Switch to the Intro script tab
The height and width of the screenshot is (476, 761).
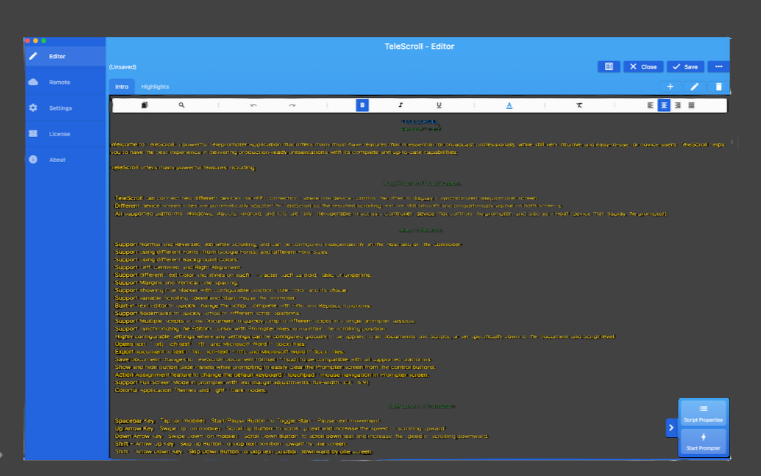pyautogui.click(x=122, y=86)
